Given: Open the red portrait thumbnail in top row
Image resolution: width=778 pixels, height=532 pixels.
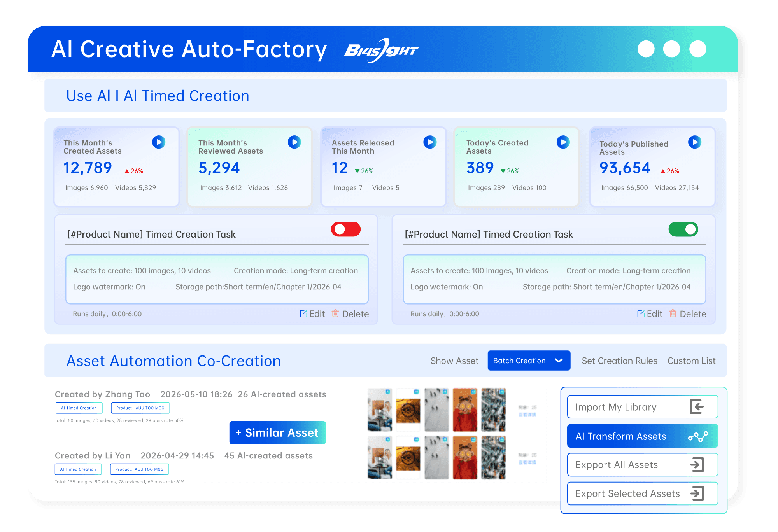Looking at the screenshot, I should [x=465, y=409].
